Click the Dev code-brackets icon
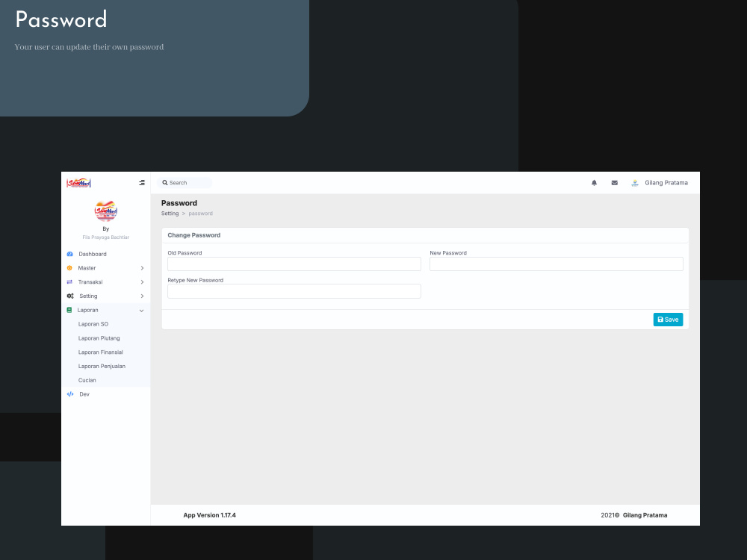Viewport: 747px width, 560px height. pos(70,394)
